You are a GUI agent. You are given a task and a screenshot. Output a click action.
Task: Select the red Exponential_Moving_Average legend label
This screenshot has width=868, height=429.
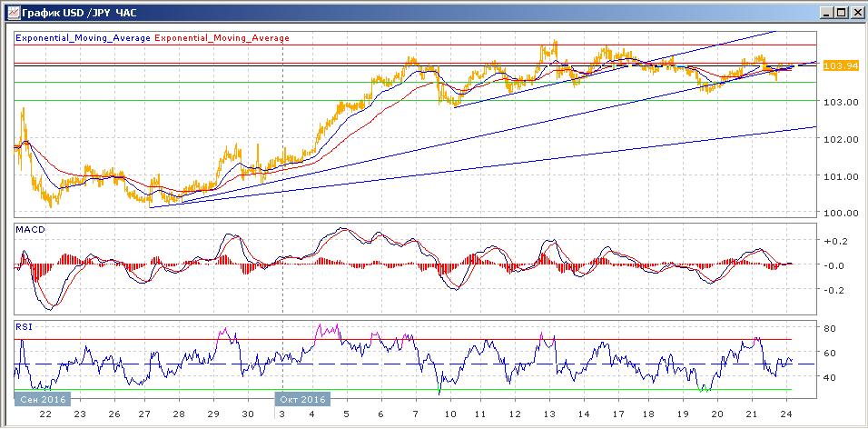point(222,38)
